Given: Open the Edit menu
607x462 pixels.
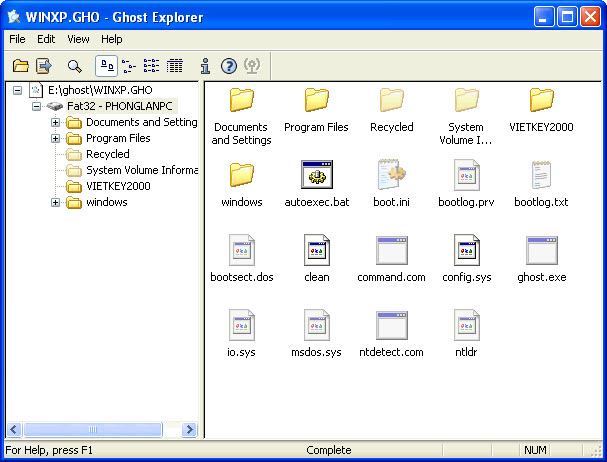Looking at the screenshot, I should [x=46, y=39].
